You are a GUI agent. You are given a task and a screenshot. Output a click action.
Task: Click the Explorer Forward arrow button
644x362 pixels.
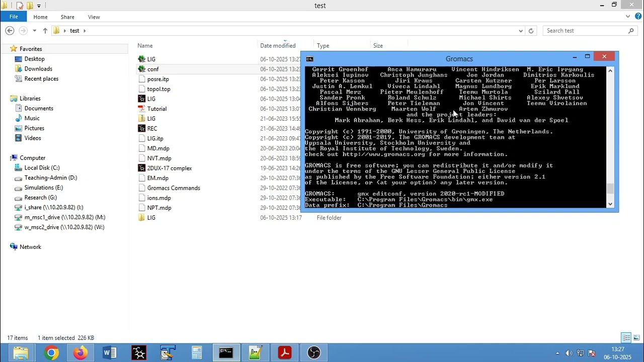(23, 31)
